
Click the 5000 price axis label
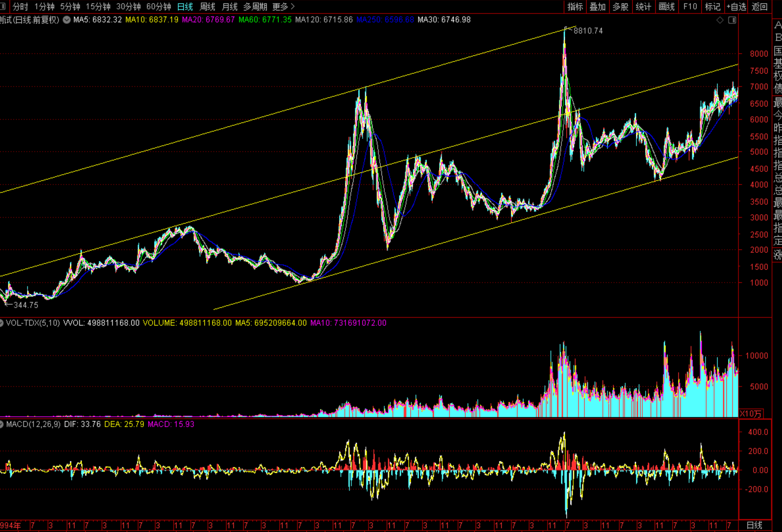click(759, 152)
